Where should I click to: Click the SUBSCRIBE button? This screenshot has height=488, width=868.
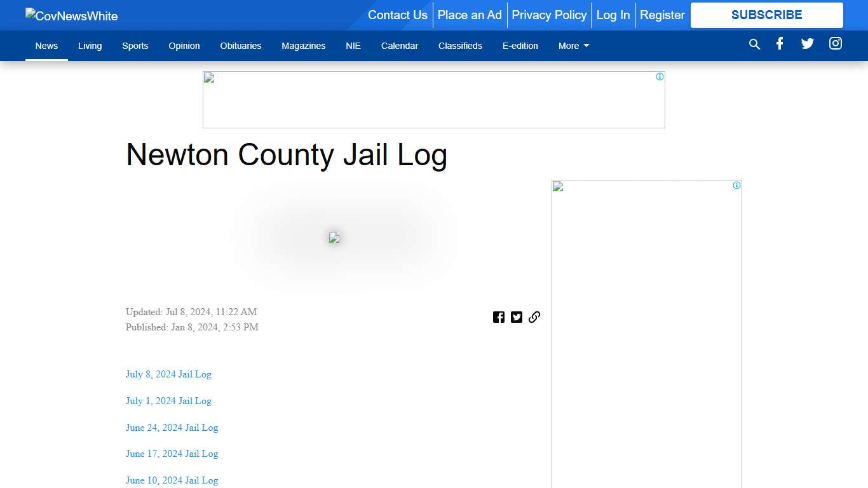coord(766,15)
